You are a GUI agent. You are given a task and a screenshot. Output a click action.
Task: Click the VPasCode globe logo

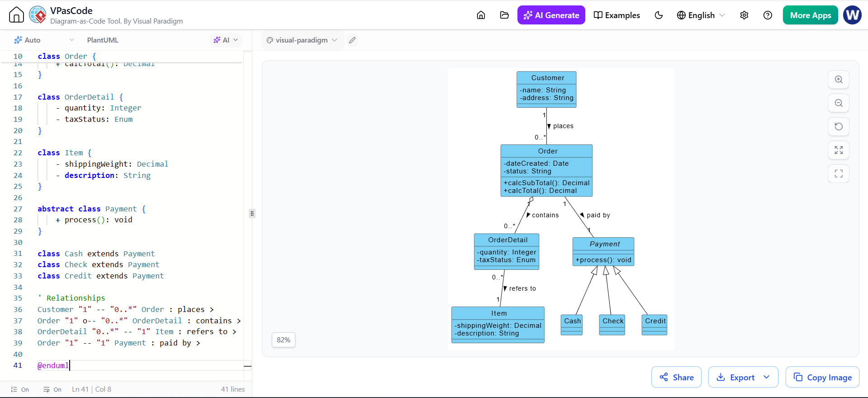tap(38, 15)
